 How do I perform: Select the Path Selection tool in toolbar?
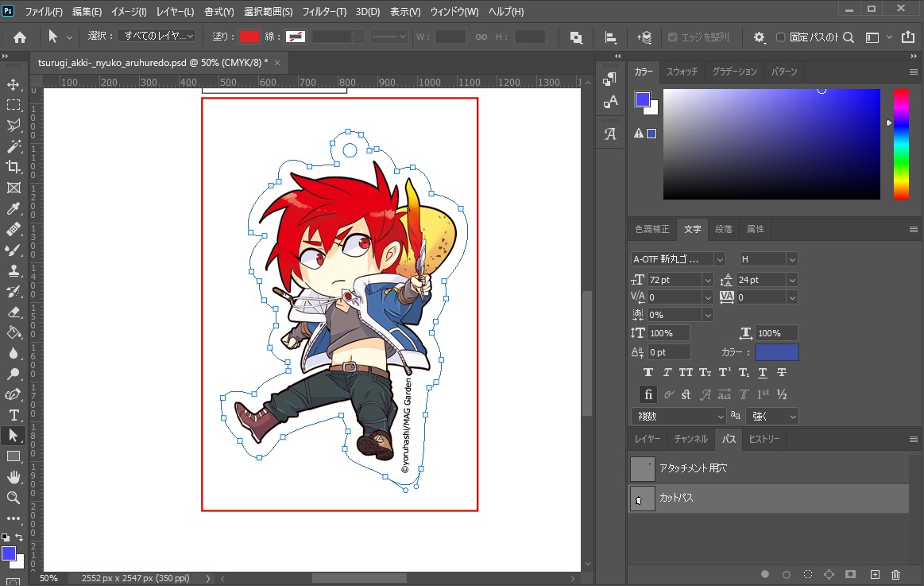click(x=13, y=436)
